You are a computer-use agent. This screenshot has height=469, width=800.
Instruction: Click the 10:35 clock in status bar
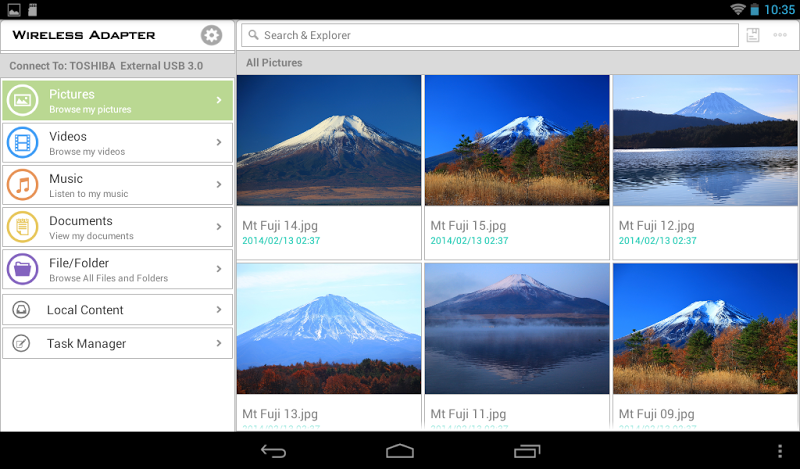[x=780, y=9]
